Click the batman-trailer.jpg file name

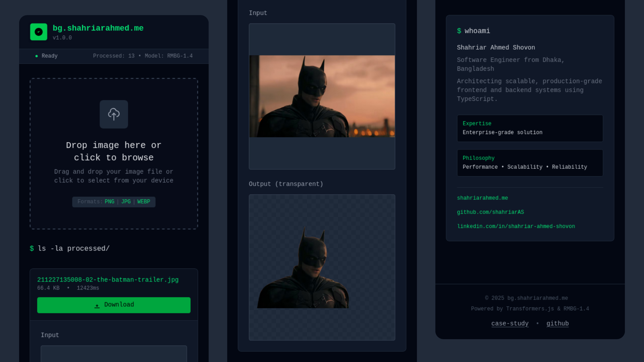click(108, 280)
